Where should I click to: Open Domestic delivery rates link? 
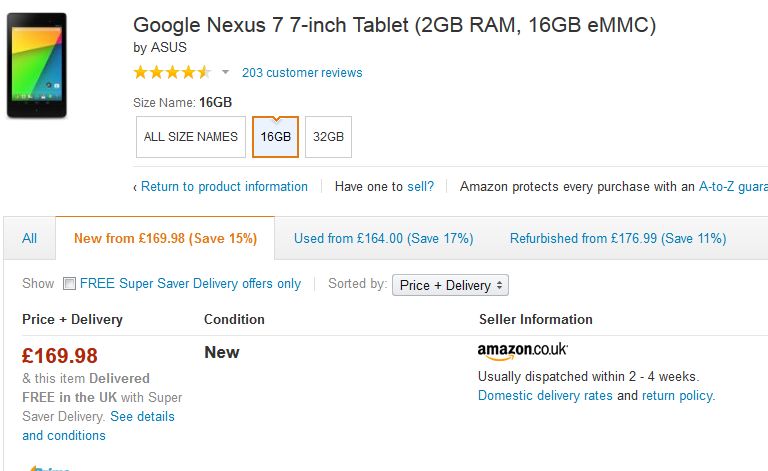545,396
